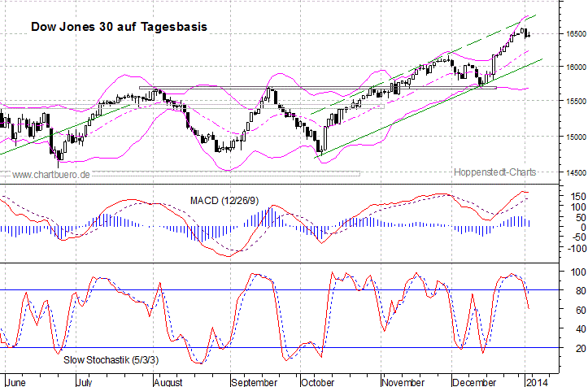The width and height of the screenshot is (588, 387).
Task: Click the November month label
Action: click(403, 382)
